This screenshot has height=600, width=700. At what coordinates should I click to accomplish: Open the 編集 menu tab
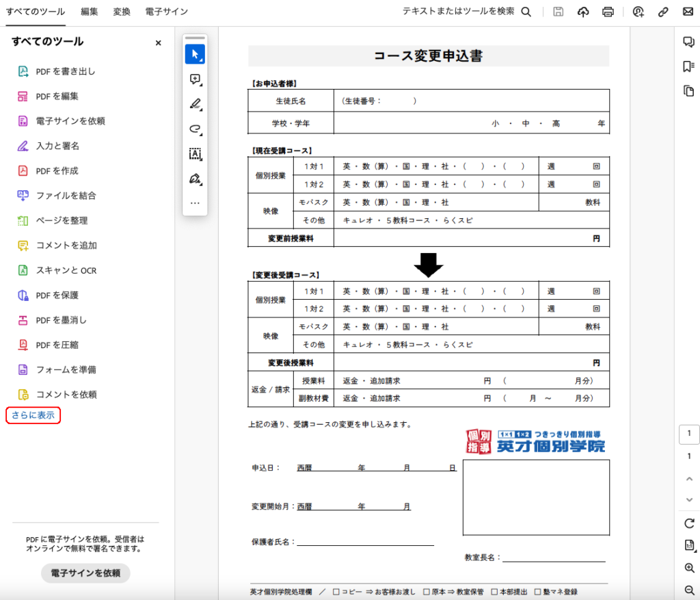click(x=89, y=12)
